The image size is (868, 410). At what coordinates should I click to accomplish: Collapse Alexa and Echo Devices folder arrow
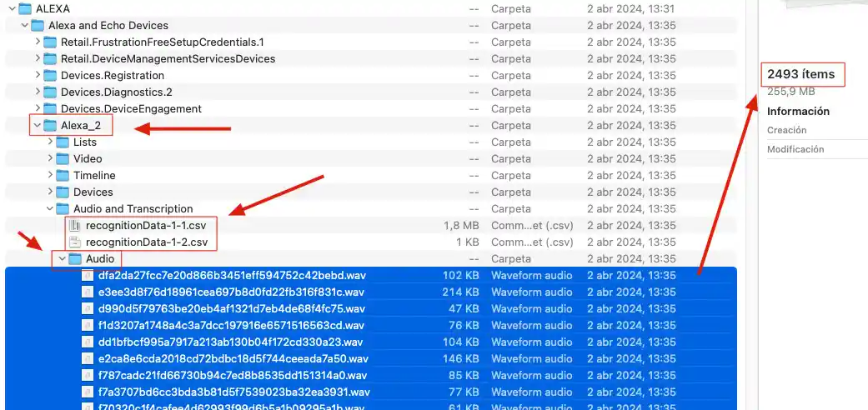click(24, 26)
